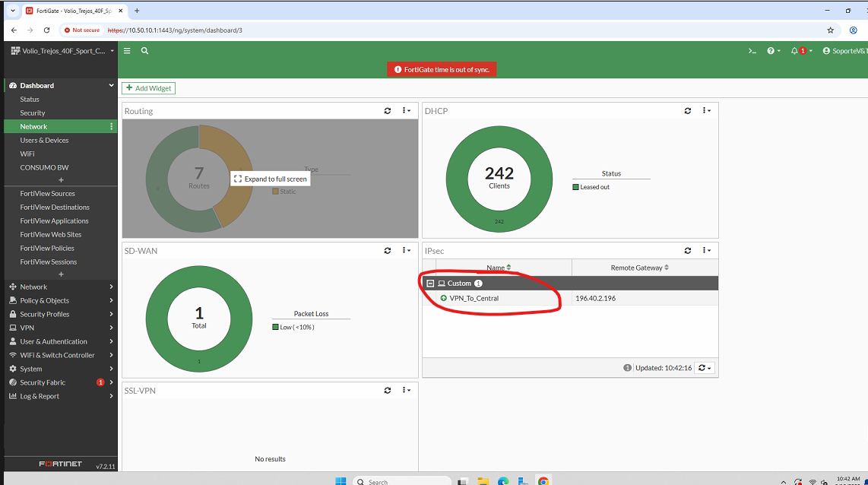Image resolution: width=868 pixels, height=485 pixels.
Task: Expand the Log & Report menu
Action: 61,396
